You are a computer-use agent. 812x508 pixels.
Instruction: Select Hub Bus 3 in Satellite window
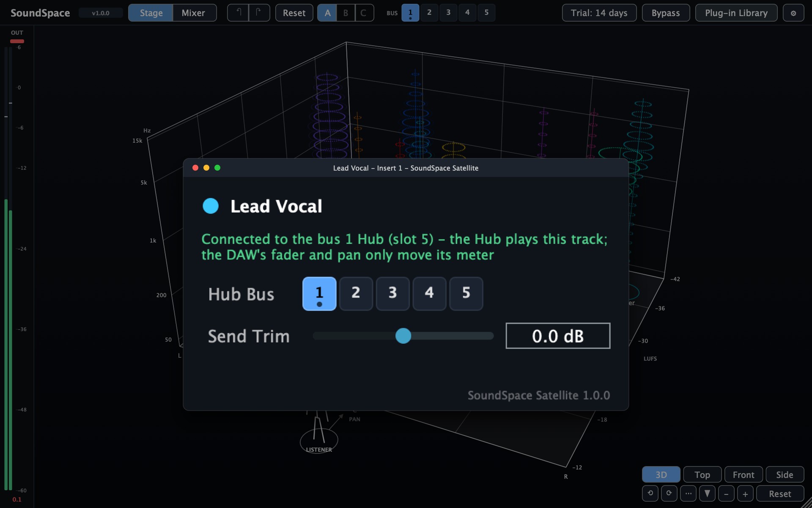point(393,294)
